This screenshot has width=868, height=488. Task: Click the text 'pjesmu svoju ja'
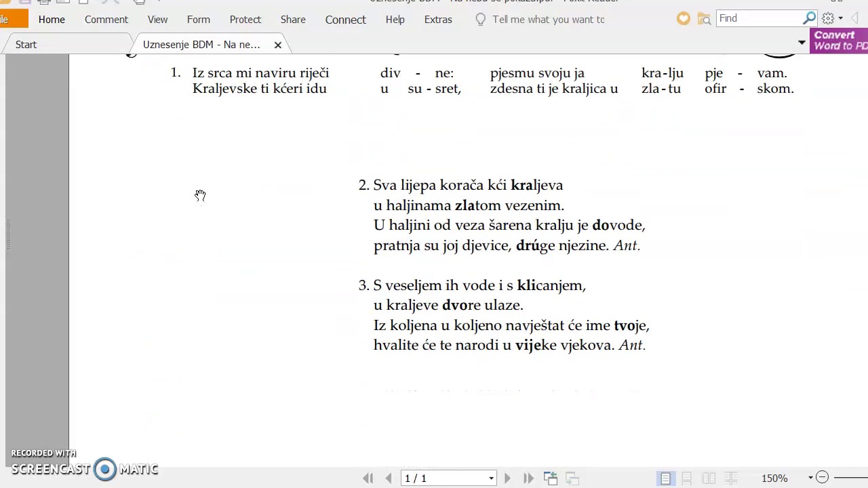click(537, 73)
